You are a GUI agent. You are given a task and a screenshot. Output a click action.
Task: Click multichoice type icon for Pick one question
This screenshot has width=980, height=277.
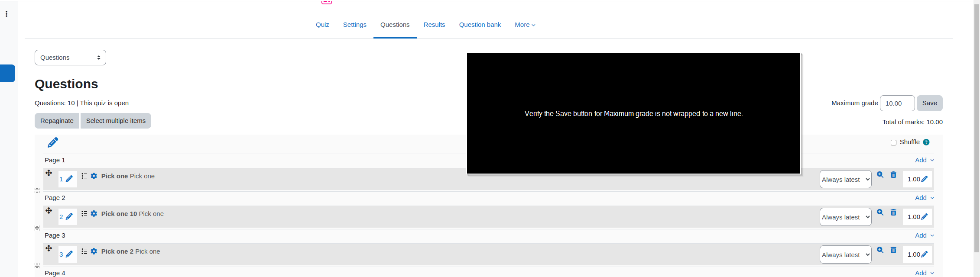click(84, 176)
